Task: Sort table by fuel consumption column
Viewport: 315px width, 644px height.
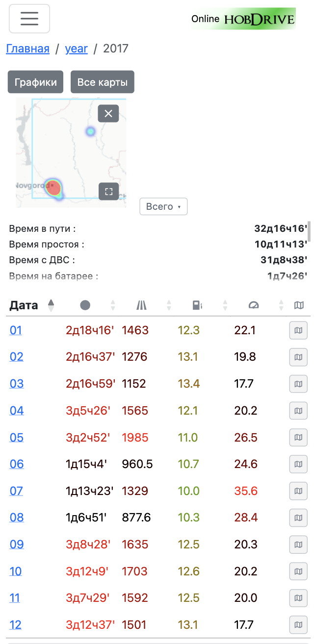Action: tap(197, 305)
